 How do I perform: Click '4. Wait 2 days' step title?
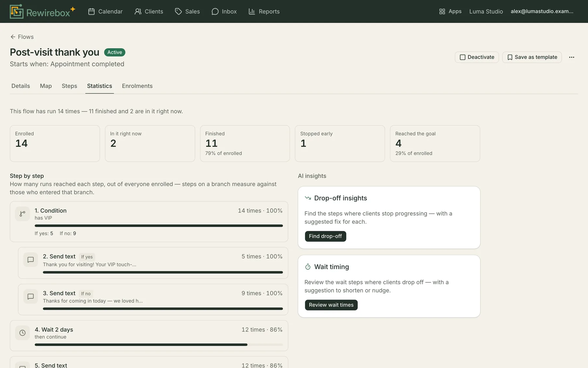54,330
